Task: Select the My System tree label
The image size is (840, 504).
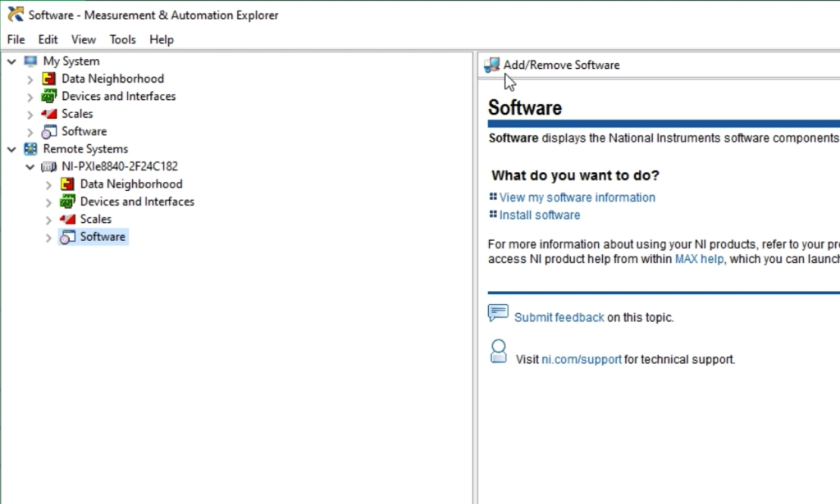Action: point(71,61)
